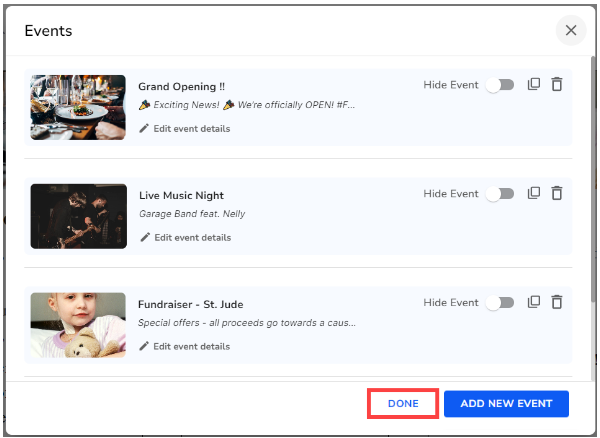Screen dimensions: 600x438
Task: Toggle Hide Event for Live Music Night
Action: tap(499, 194)
